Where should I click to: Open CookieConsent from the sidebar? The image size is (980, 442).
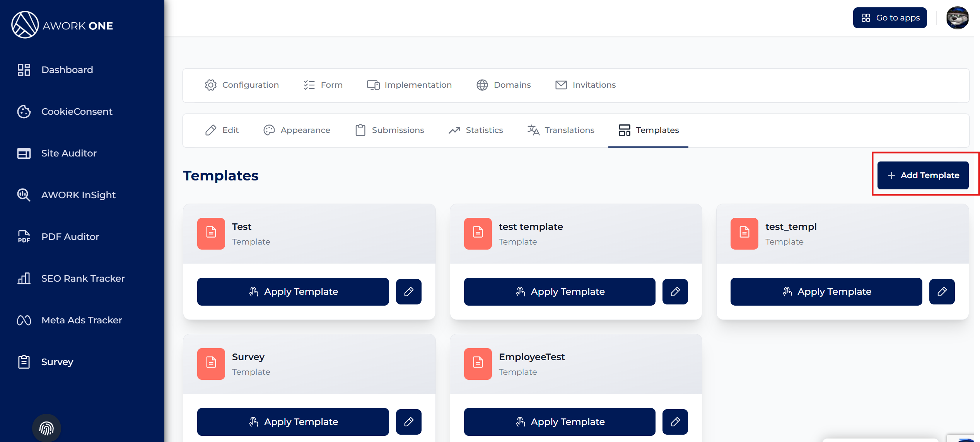pos(77,112)
